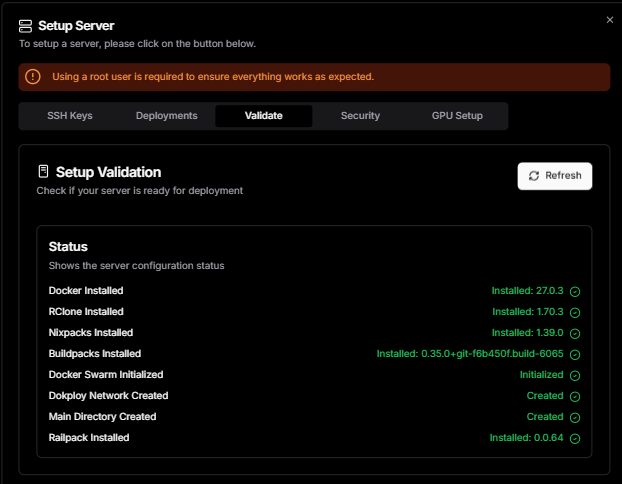Click the checkmark icon for Dokploy Network Created
This screenshot has height=484, width=622.
coord(575,396)
